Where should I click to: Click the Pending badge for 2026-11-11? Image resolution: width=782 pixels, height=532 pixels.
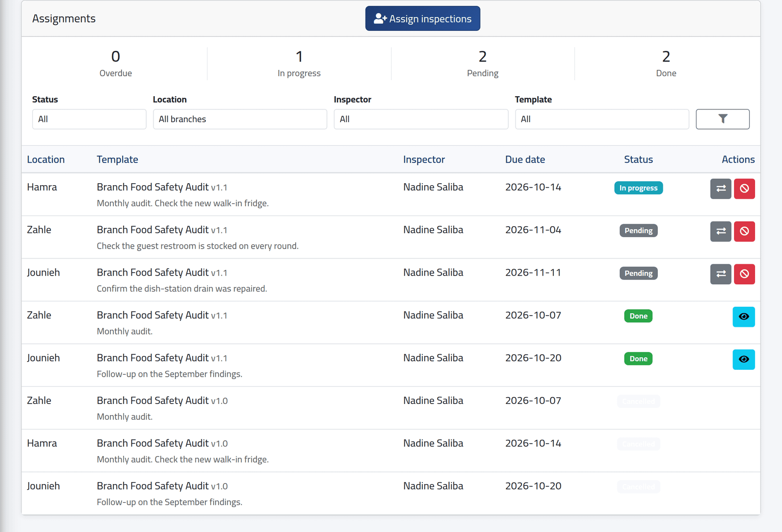point(638,274)
